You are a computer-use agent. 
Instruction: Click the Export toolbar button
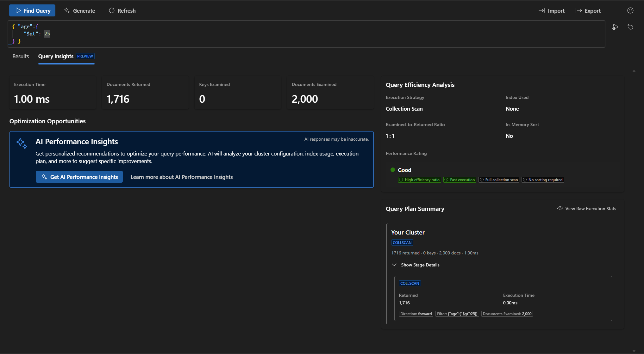point(588,10)
